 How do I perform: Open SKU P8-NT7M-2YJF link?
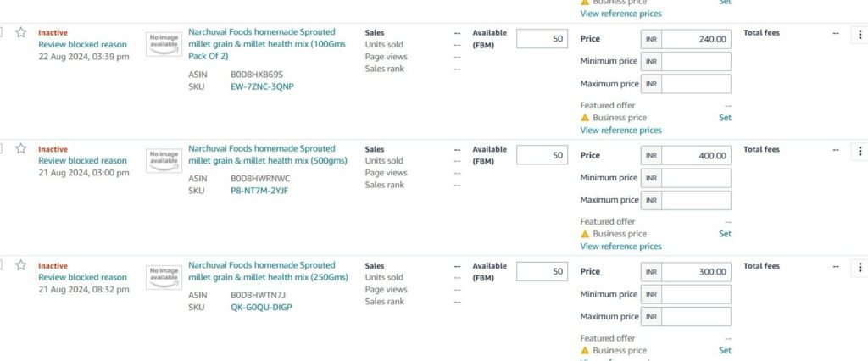pyautogui.click(x=259, y=191)
